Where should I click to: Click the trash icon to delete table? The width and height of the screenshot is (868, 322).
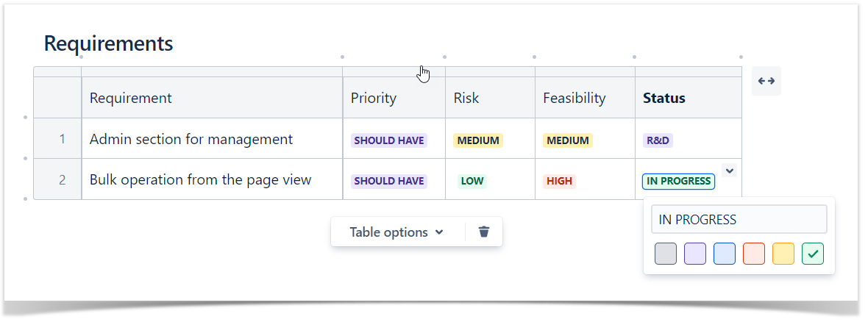click(x=484, y=232)
